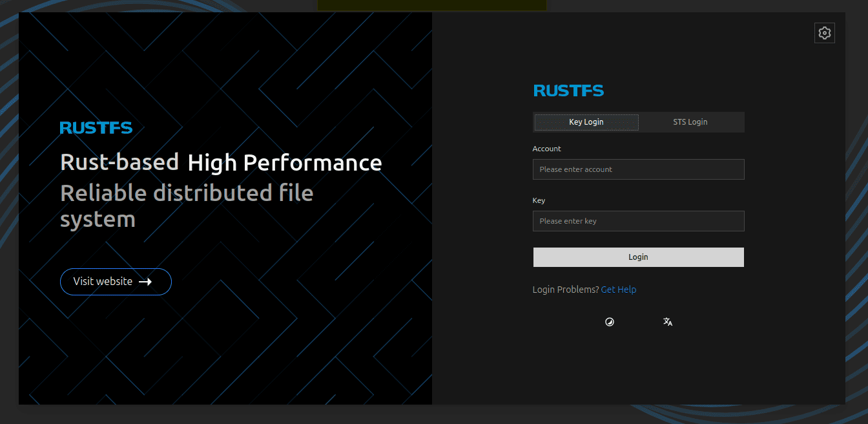Click the arrow in Visit website button
Viewport: 868px width, 424px height.
[x=145, y=282]
